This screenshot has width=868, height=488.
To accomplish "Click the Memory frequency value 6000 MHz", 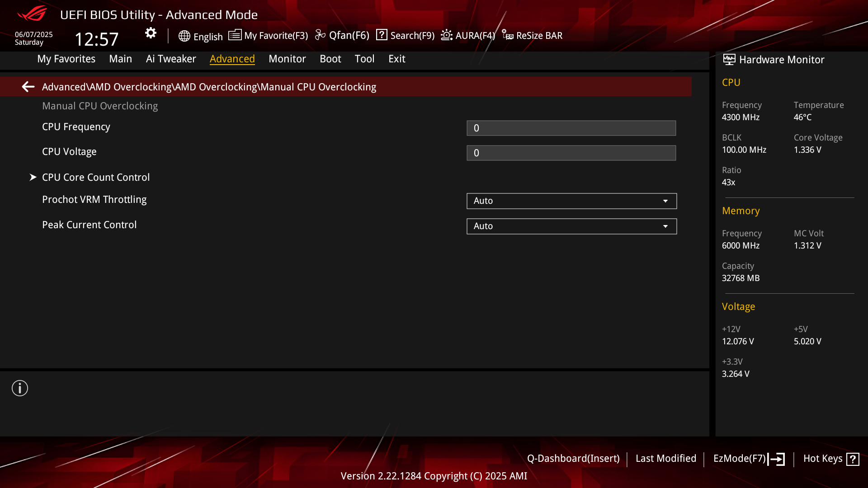I will click(x=741, y=246).
